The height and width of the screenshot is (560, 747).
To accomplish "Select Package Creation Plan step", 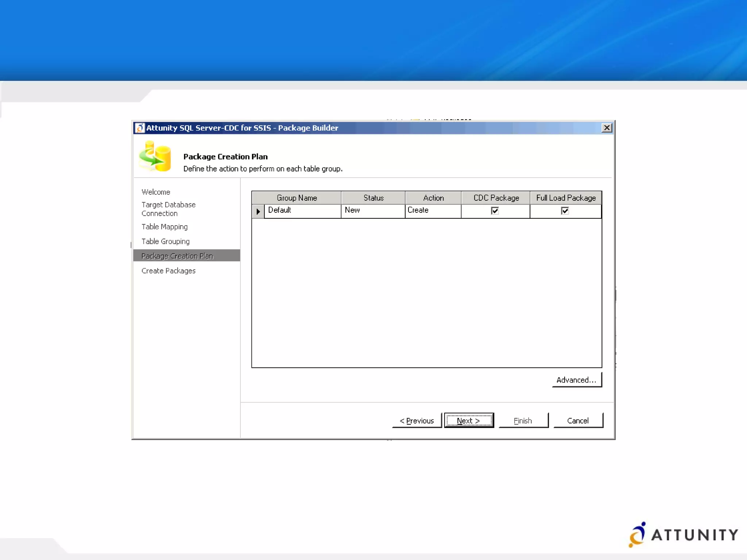I will tap(187, 256).
